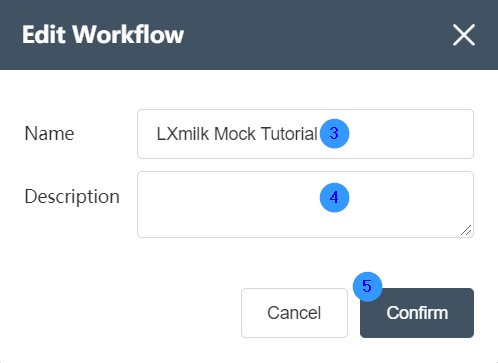Click the Name field label

pyautogui.click(x=49, y=134)
